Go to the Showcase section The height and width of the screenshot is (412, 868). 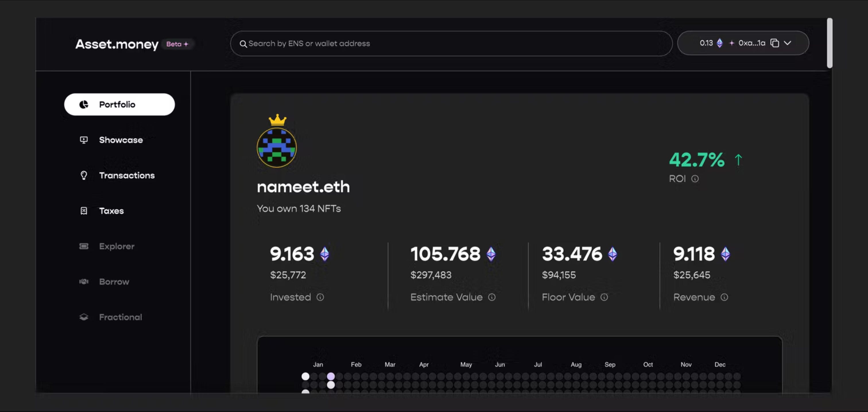tap(120, 140)
